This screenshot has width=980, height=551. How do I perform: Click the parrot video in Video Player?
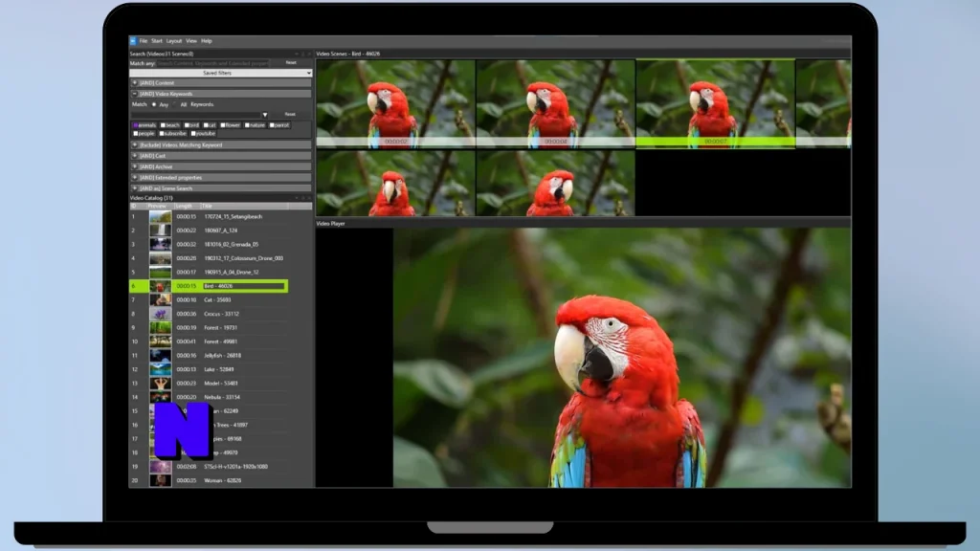pos(622,358)
